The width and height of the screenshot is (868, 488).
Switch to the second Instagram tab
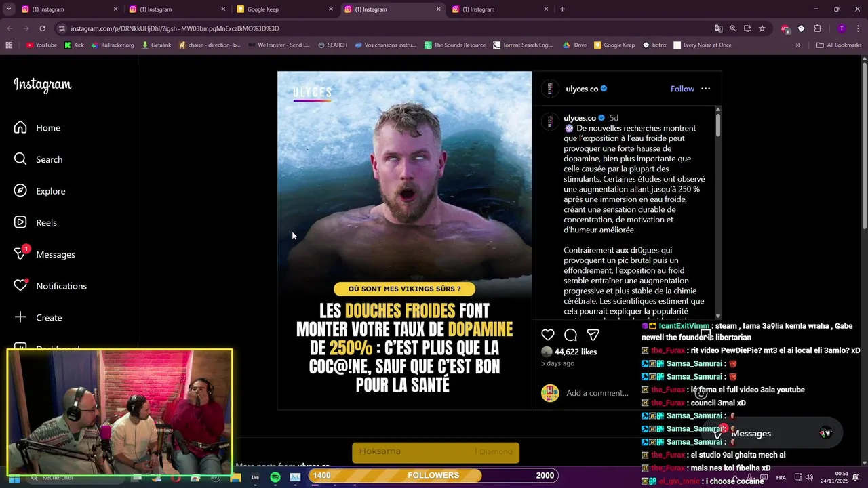click(x=176, y=9)
